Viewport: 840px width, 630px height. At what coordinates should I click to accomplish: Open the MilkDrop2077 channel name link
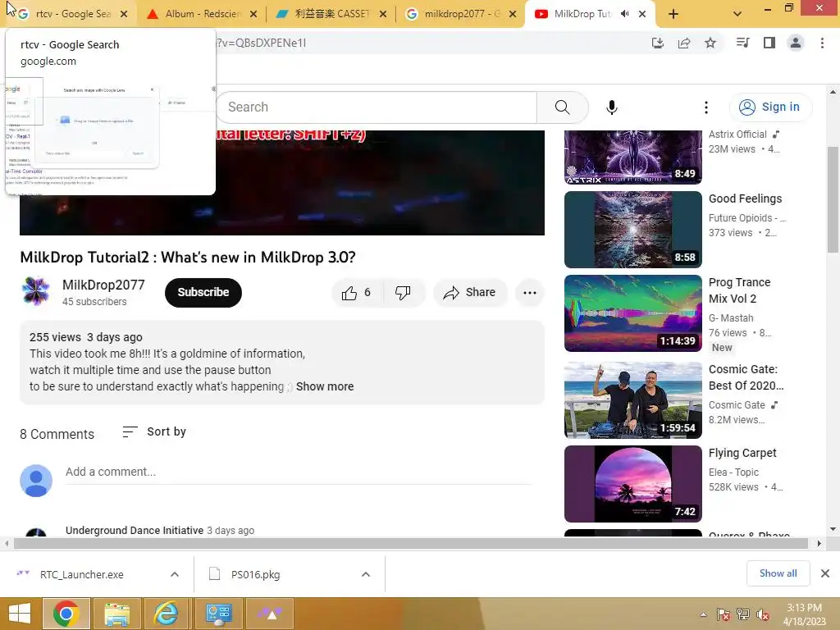click(x=103, y=285)
